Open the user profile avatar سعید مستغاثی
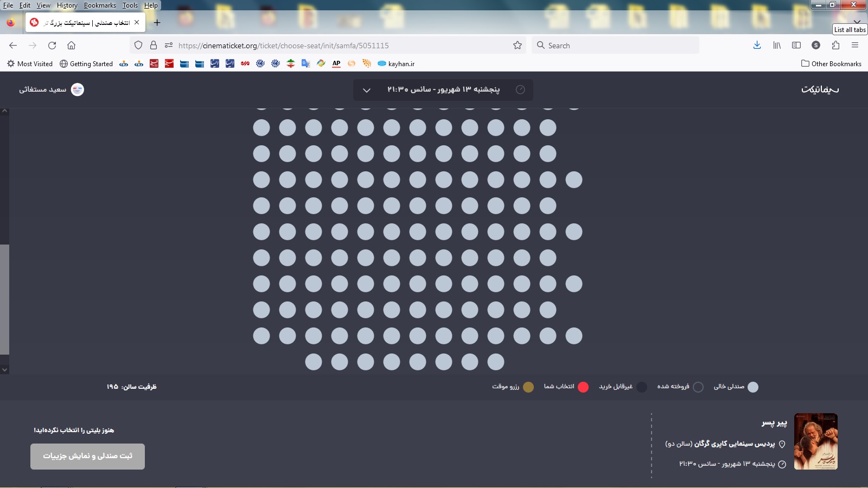Viewport: 868px width, 488px height. [78, 89]
